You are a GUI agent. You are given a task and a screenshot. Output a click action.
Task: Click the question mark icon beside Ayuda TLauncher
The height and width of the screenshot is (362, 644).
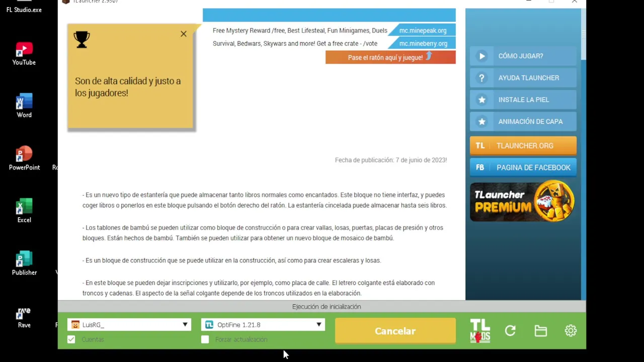(x=482, y=78)
